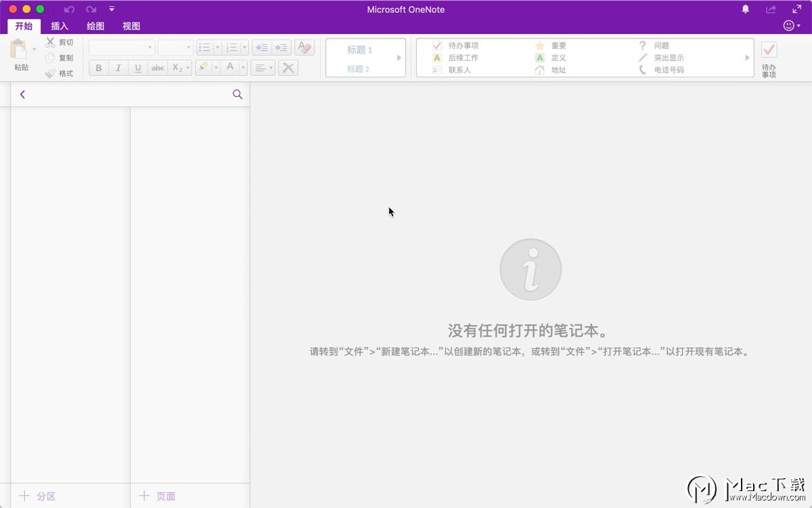Apply the 标题 1 style
The image size is (812, 508).
pos(359,50)
